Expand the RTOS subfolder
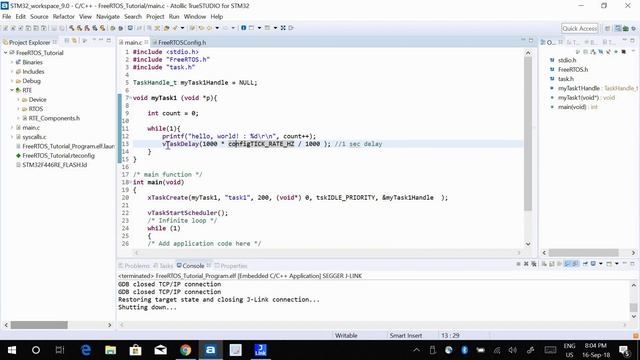 tap(18, 109)
